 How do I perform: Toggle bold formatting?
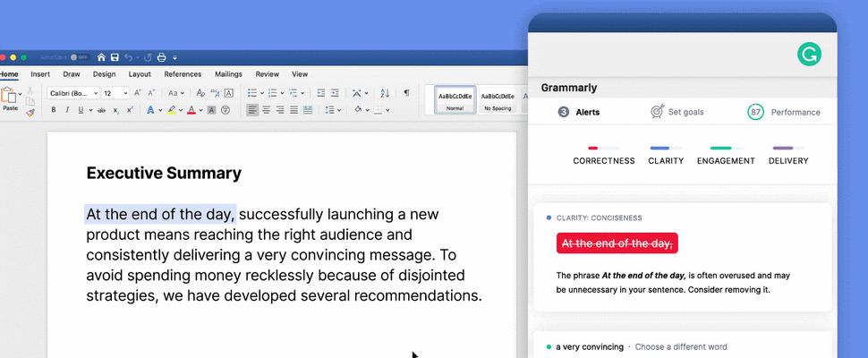click(54, 110)
